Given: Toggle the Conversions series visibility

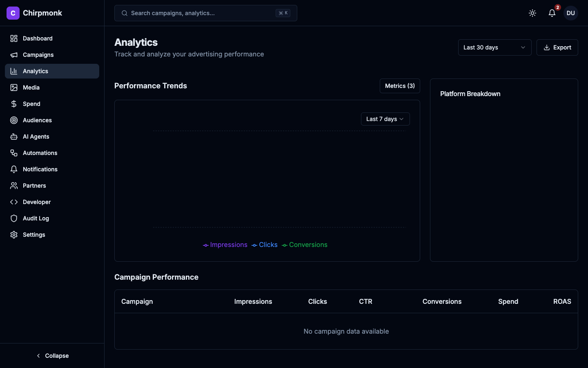Looking at the screenshot, I should [x=304, y=245].
